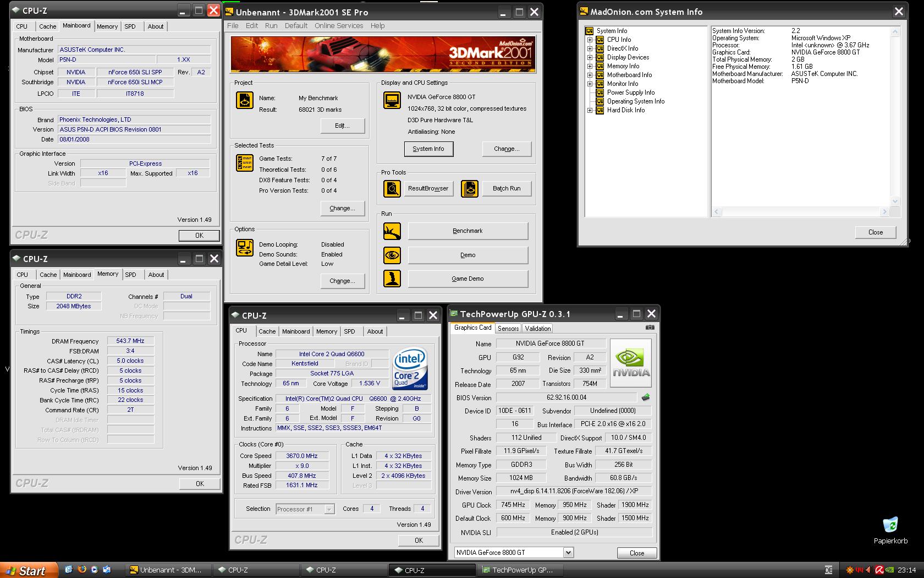Select Power Supply Info tree node

click(x=630, y=92)
